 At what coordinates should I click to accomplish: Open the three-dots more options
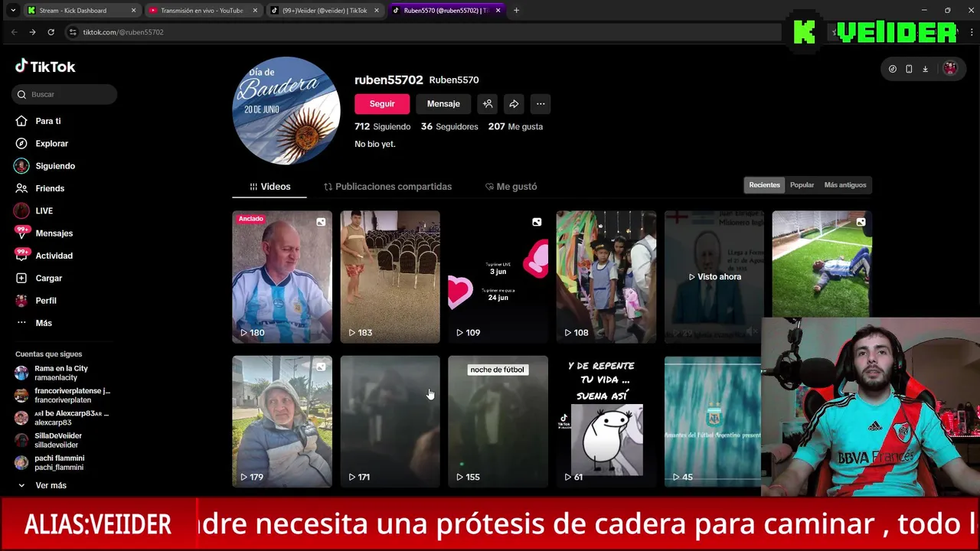[541, 104]
